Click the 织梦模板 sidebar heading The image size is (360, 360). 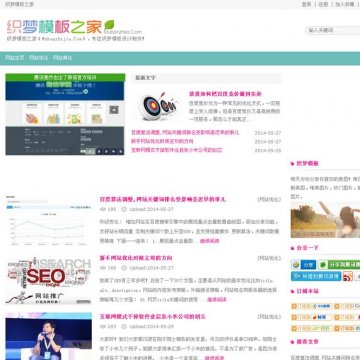tap(308, 164)
